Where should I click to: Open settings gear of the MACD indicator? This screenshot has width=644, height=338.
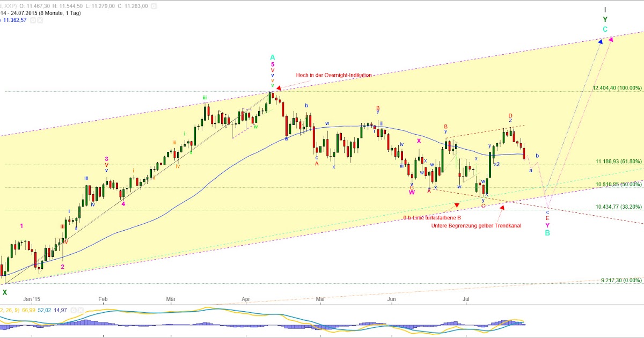click(74, 310)
